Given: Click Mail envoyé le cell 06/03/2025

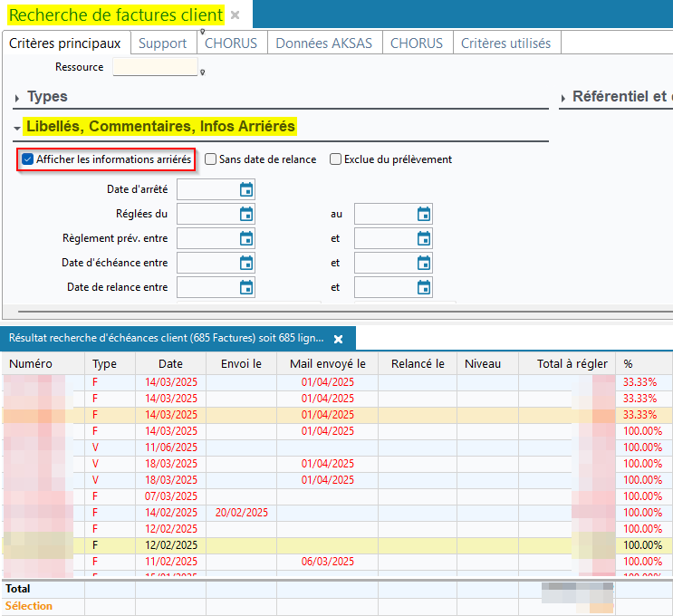Looking at the screenshot, I should tap(328, 562).
